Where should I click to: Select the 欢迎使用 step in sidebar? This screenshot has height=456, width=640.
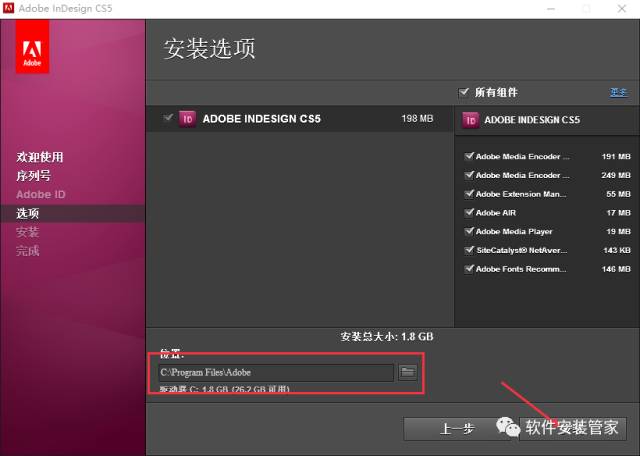point(40,157)
